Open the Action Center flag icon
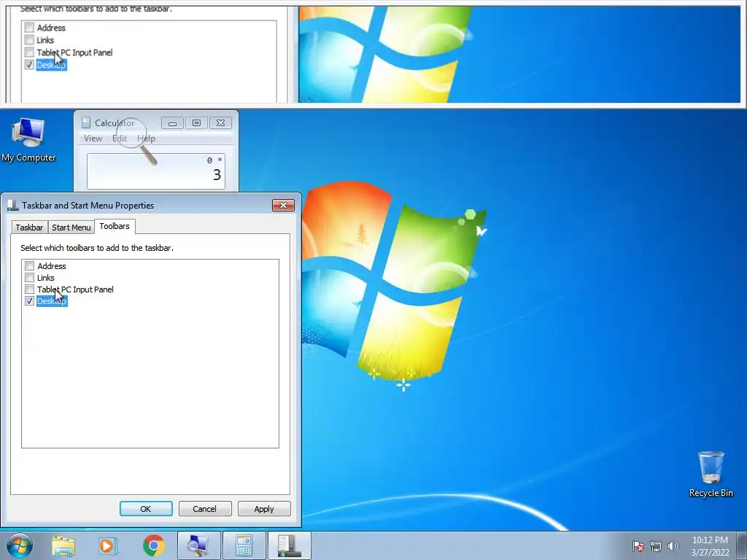This screenshot has height=560, width=747. 638,545
